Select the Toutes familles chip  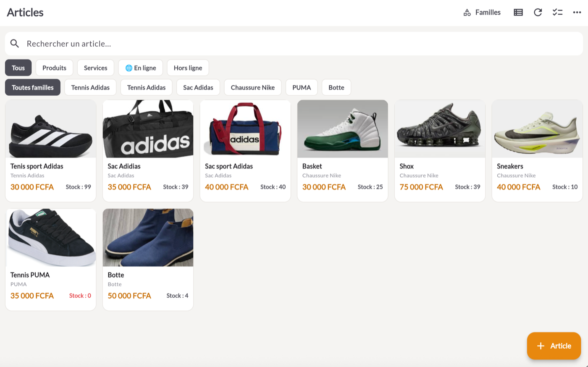click(33, 88)
